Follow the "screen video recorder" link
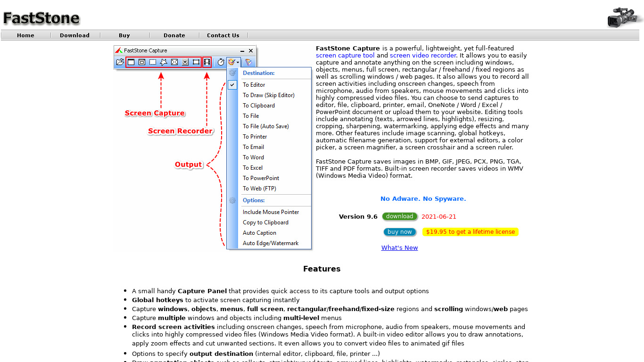This screenshot has height=362, width=644. pyautogui.click(x=423, y=55)
